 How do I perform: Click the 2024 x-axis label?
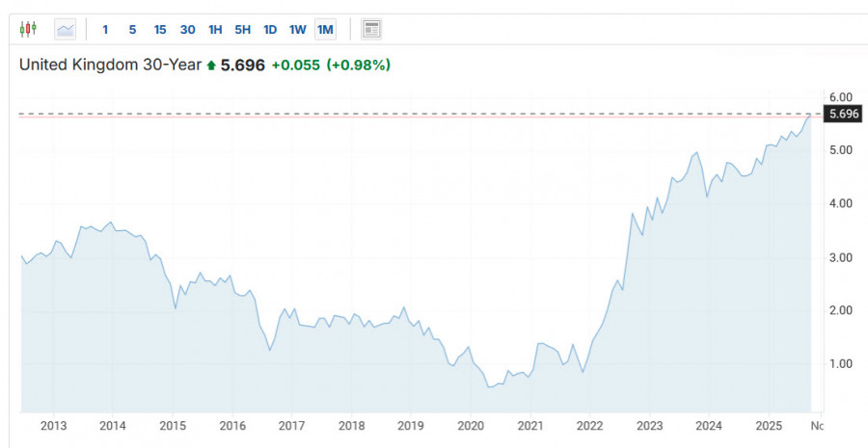(x=709, y=426)
